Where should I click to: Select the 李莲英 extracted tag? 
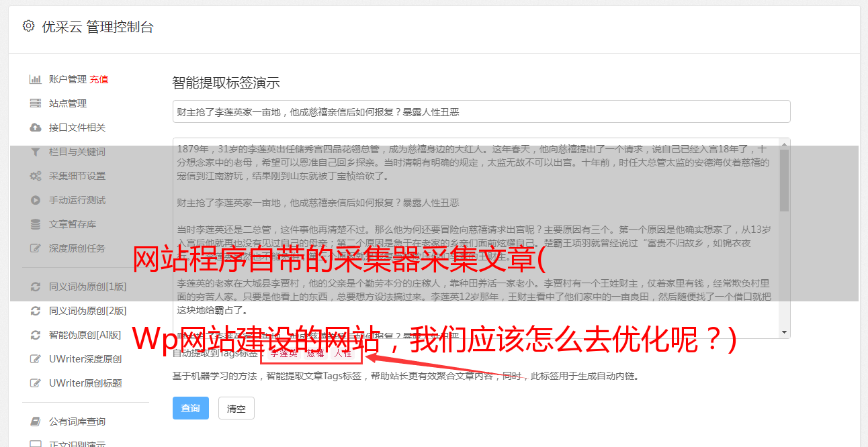[284, 353]
